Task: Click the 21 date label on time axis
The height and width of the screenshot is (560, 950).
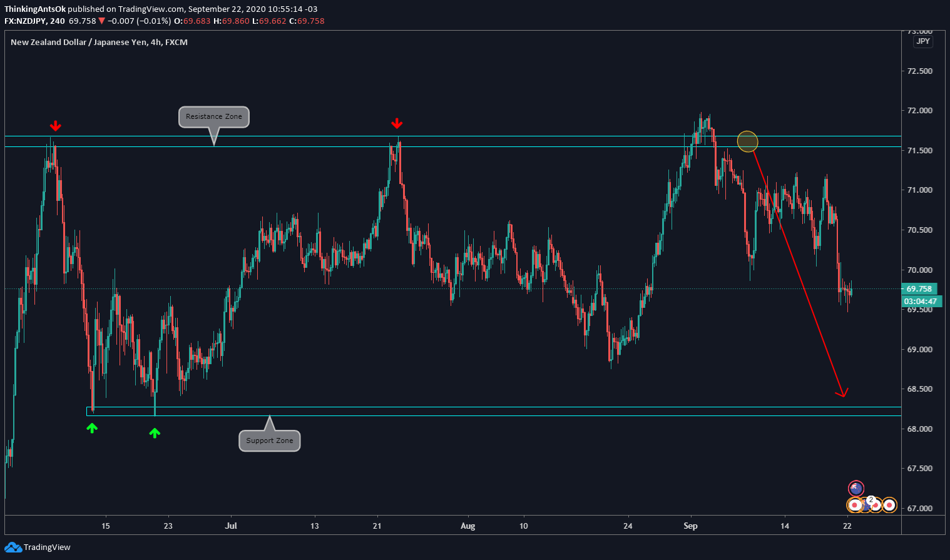Action: click(x=377, y=526)
